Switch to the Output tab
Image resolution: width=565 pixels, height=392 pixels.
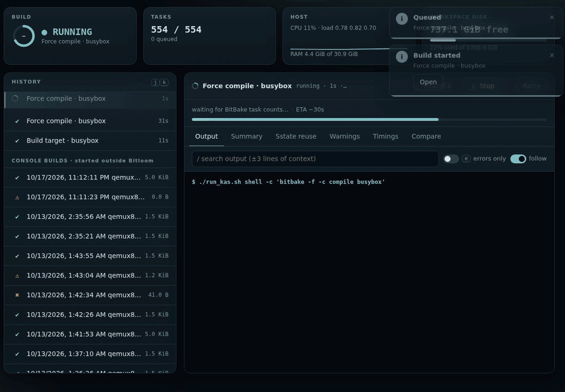206,136
